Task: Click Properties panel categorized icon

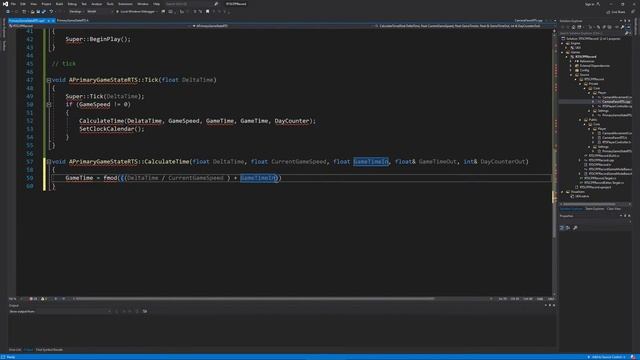Action: coord(562,228)
